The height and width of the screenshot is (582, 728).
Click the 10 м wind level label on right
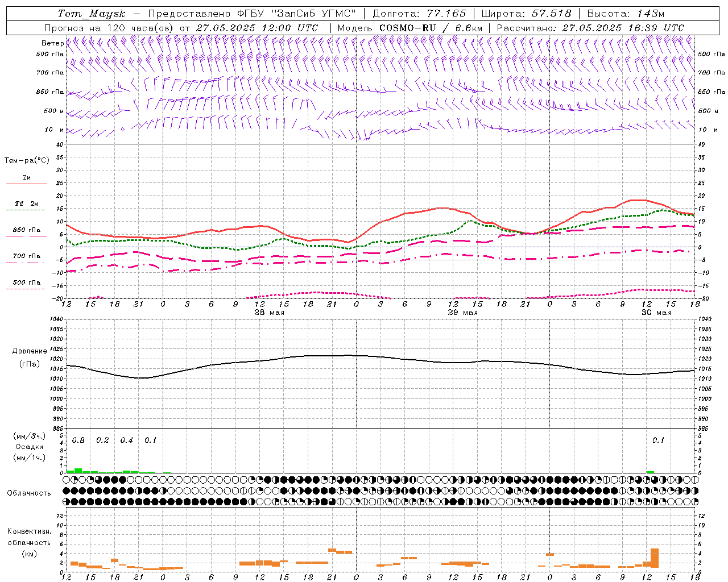708,130
